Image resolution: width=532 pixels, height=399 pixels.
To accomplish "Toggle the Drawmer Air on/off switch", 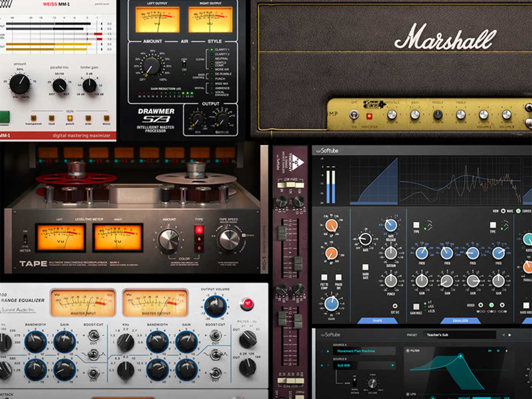I will pos(184,65).
